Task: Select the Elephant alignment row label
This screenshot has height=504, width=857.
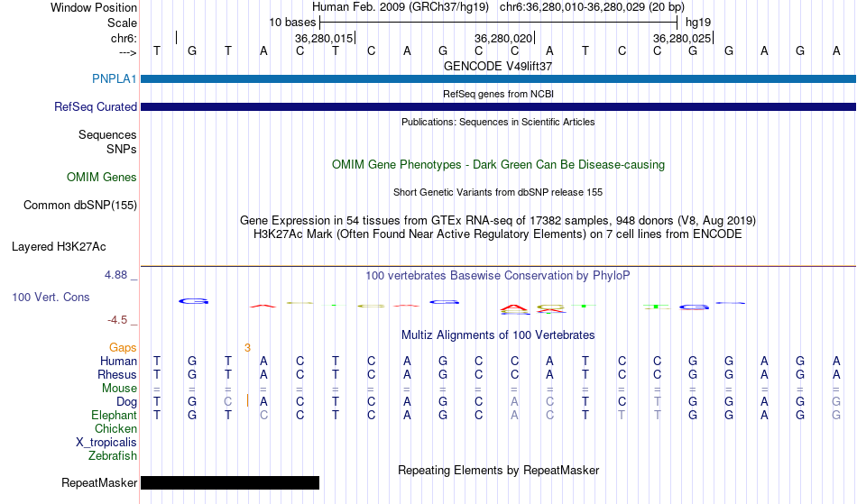Action: (x=115, y=415)
